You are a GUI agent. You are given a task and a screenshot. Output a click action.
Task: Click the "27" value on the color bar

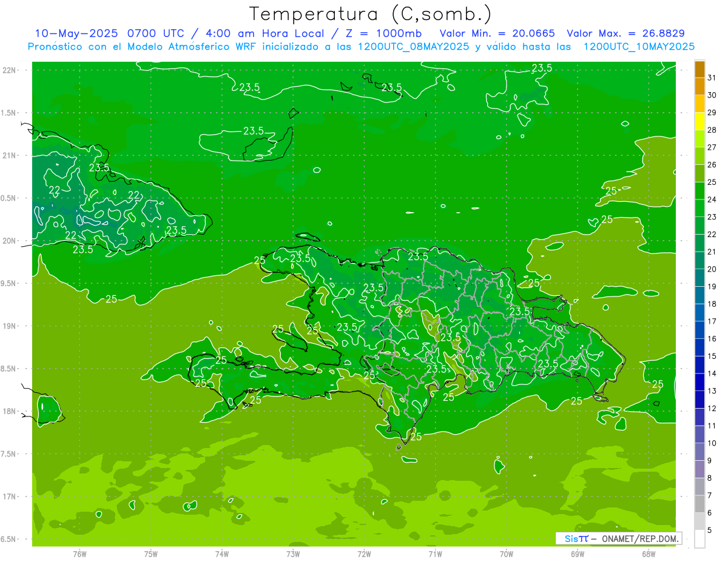pyautogui.click(x=712, y=147)
